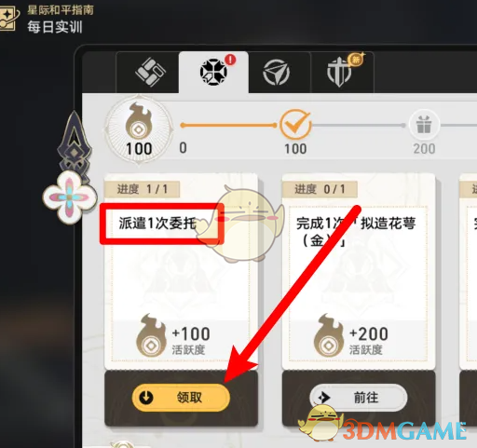
Task: Click the 领取 claim button
Action: pyautogui.click(x=181, y=398)
